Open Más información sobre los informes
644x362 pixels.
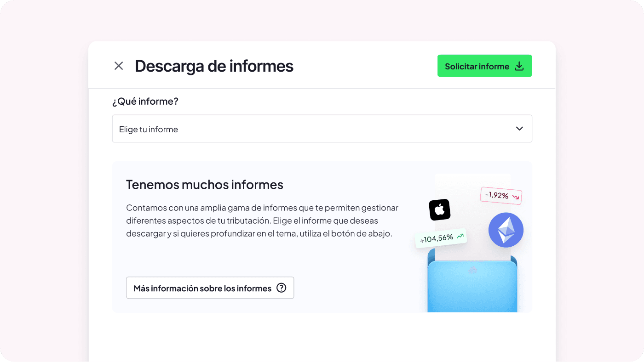pyautogui.click(x=210, y=288)
